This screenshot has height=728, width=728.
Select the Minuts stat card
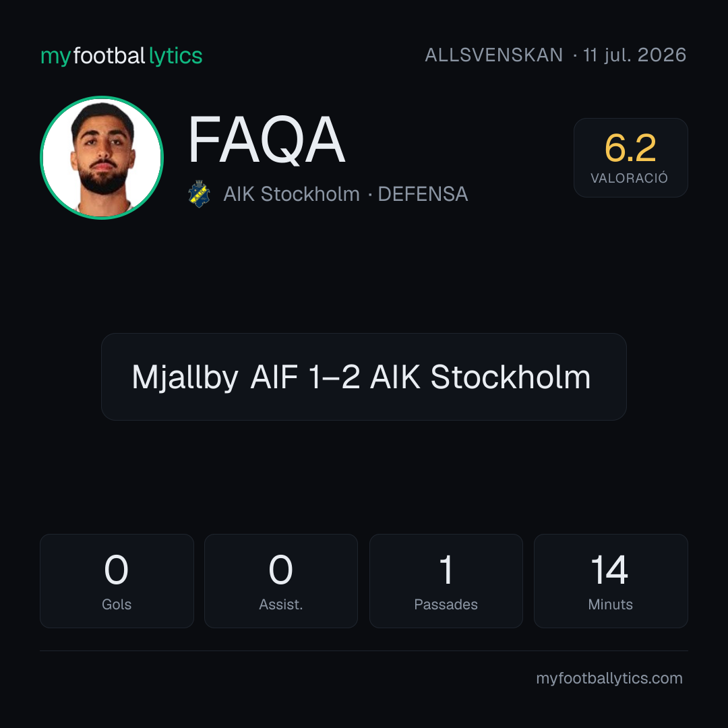click(611, 581)
